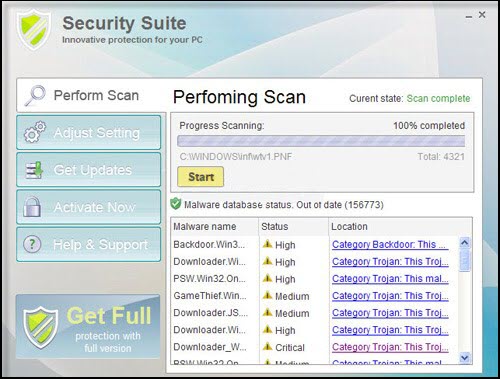500x379 pixels.
Task: Click warning icon in Downloader.JS row
Action: click(x=267, y=312)
